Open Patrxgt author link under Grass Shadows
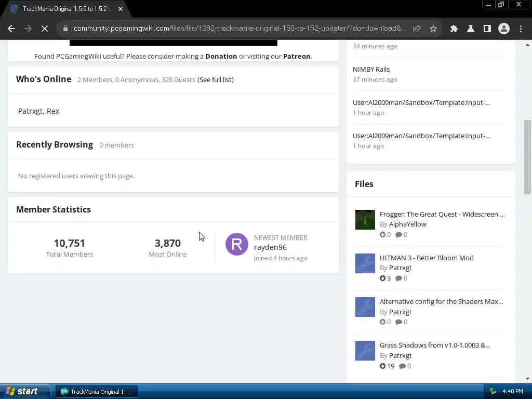 400,355
